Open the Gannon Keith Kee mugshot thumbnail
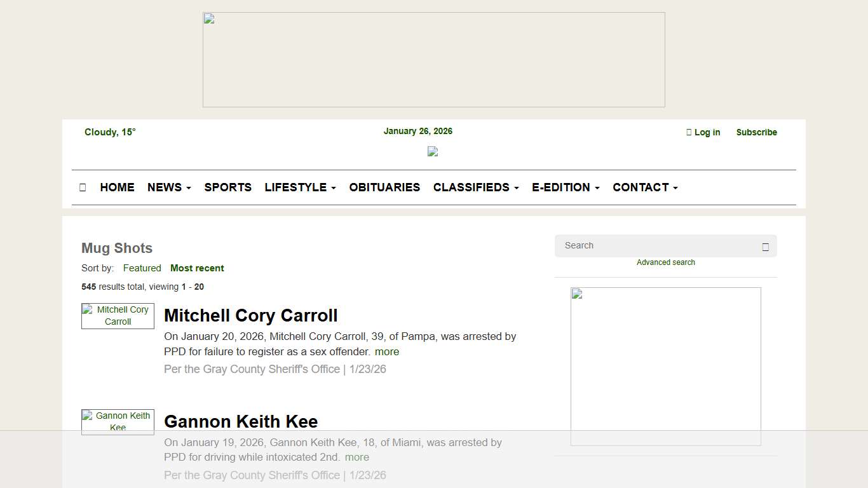The image size is (868, 488). click(118, 421)
